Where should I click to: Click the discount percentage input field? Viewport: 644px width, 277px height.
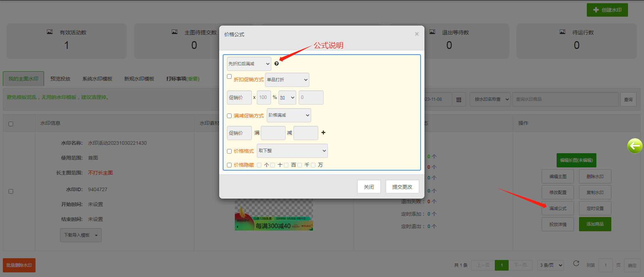click(x=264, y=98)
